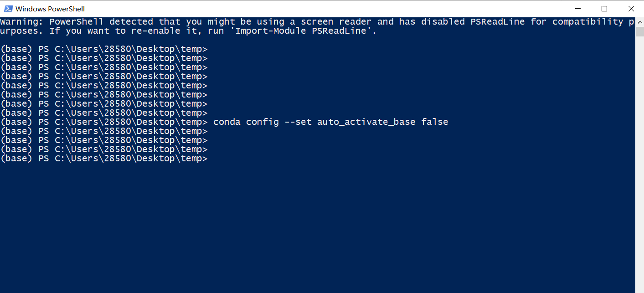Select the conda config command text
Viewport: 644px width, 293px height.
[x=330, y=122]
